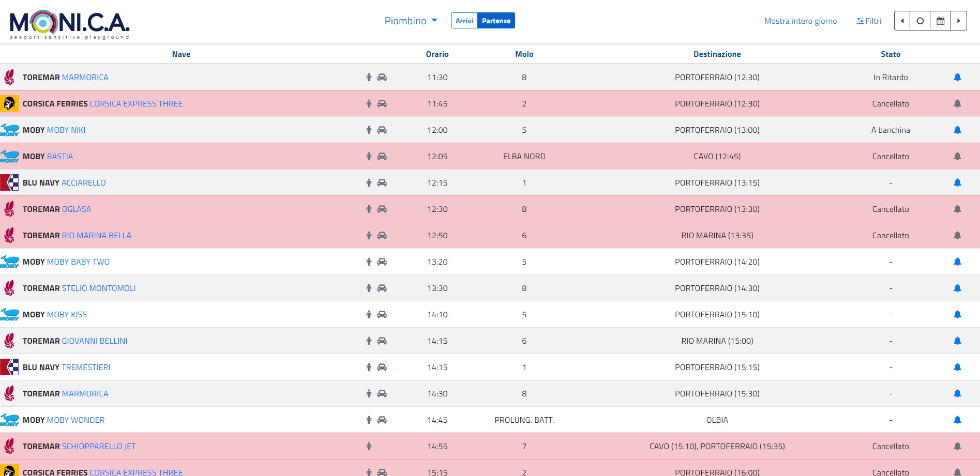The width and height of the screenshot is (980, 476).
Task: Click bell icon for Moby Bastia row
Action: [957, 156]
